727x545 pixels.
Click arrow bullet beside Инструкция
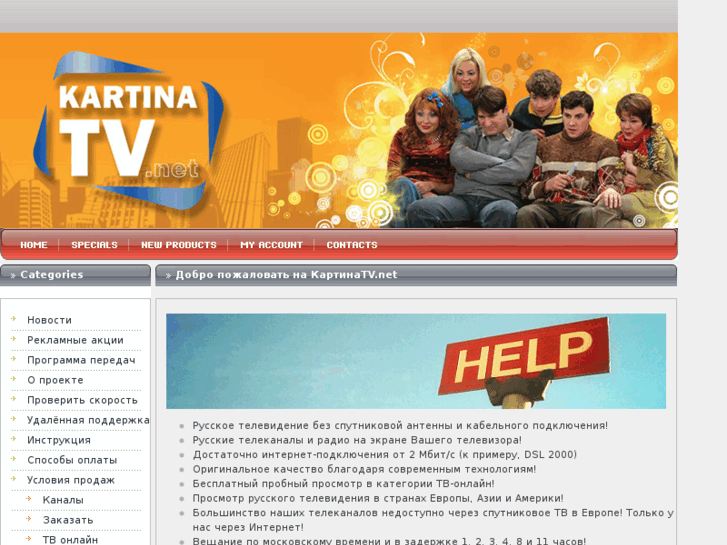[14, 439]
